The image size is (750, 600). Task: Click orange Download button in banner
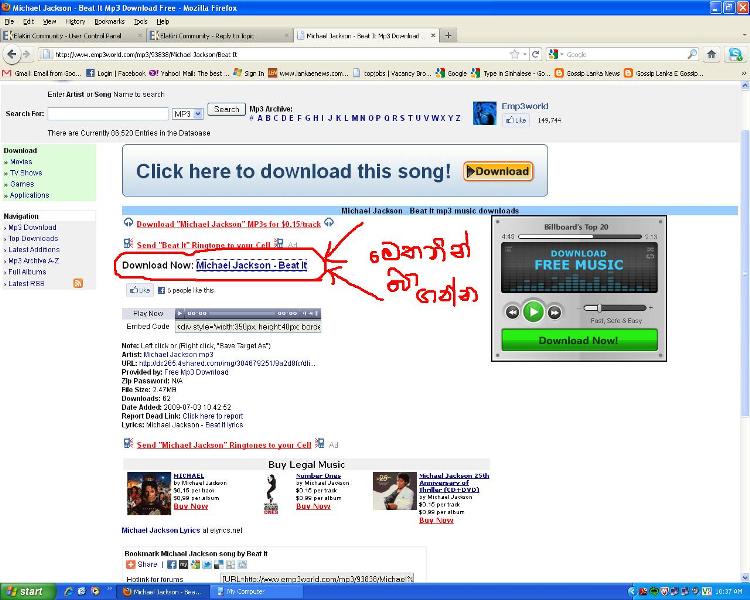coord(498,171)
